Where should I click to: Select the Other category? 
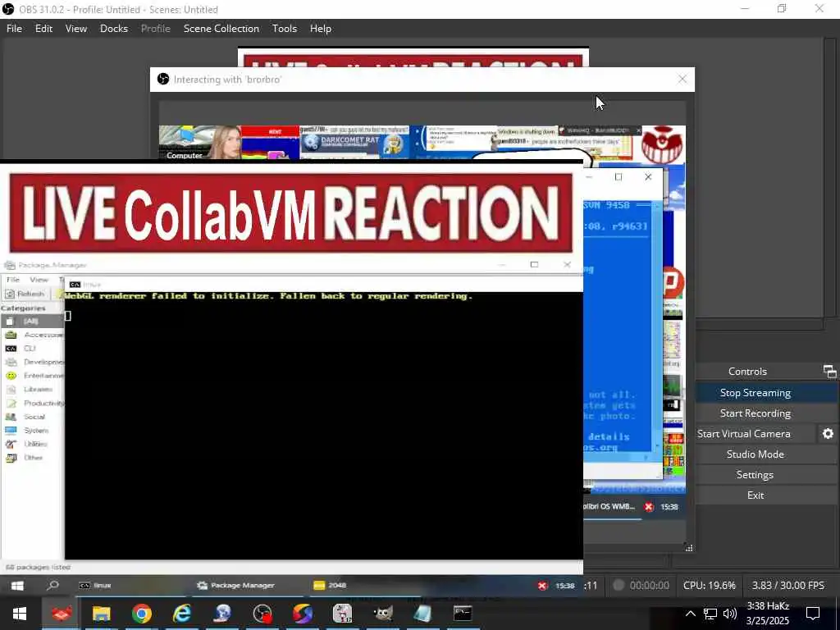(x=32, y=458)
